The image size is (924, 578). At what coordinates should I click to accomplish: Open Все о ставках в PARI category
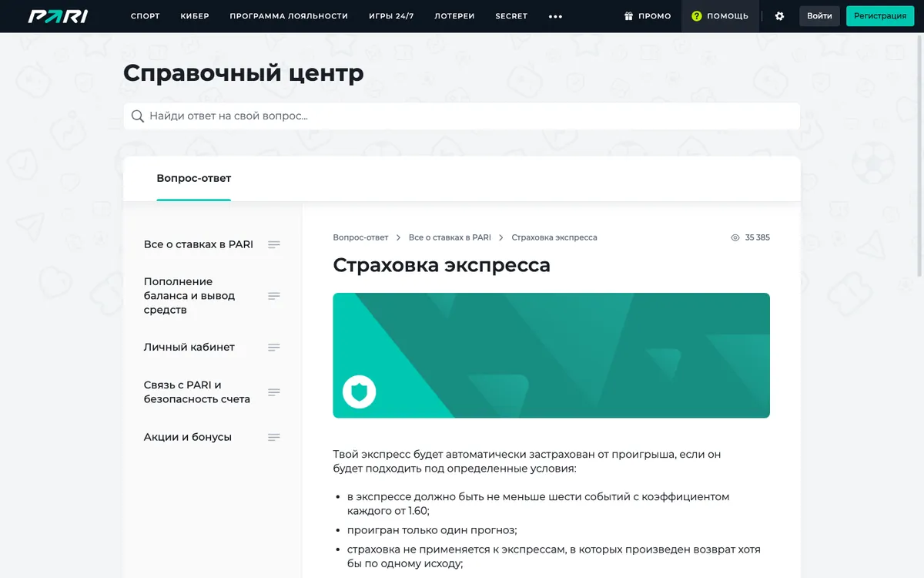[198, 244]
